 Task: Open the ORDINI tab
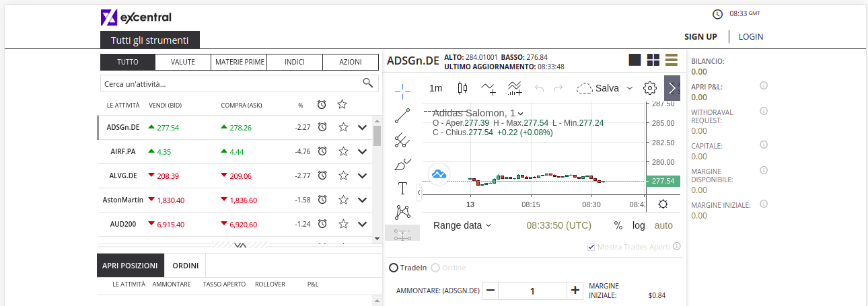185,266
